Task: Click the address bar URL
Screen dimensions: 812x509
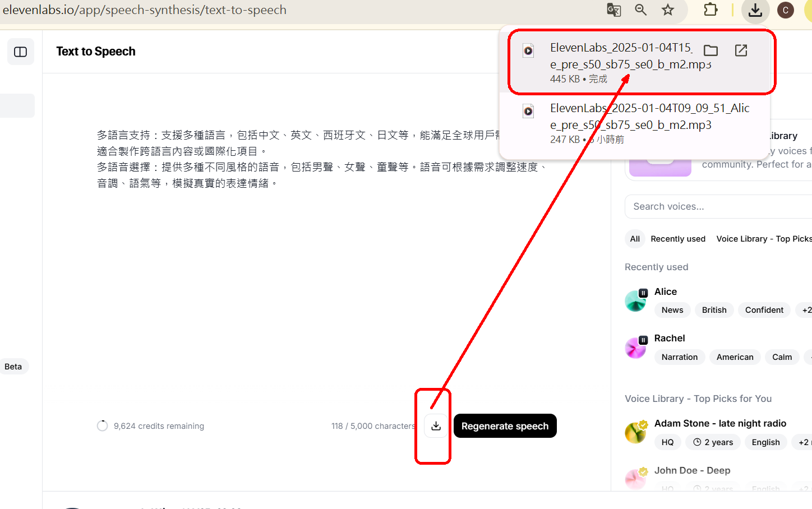Action: click(x=145, y=10)
